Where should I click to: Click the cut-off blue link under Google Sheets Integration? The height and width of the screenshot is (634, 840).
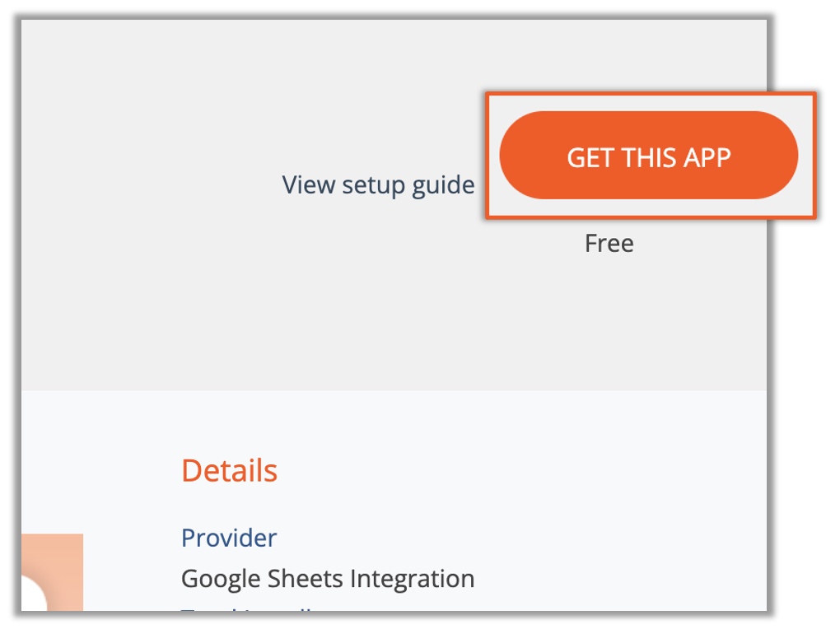point(246,608)
